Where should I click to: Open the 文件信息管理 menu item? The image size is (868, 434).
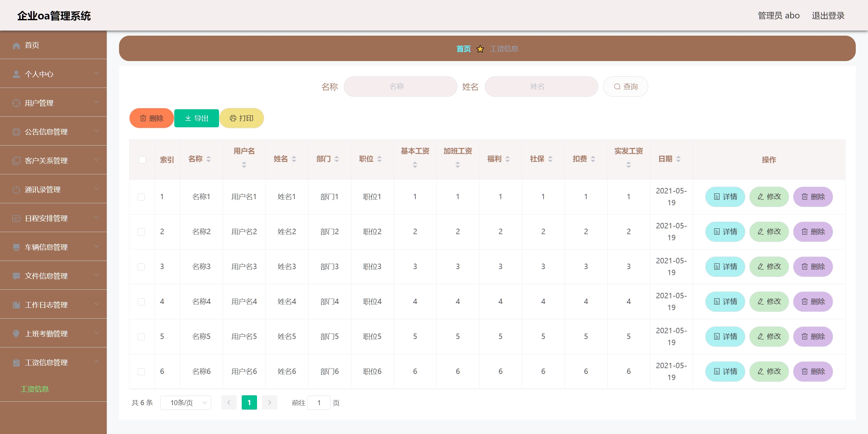pos(53,276)
